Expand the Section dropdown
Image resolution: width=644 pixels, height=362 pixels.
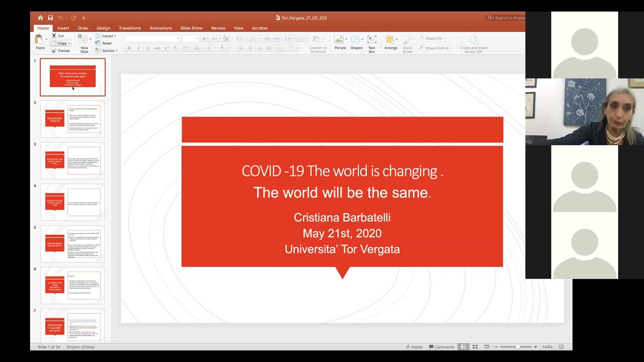tap(106, 51)
